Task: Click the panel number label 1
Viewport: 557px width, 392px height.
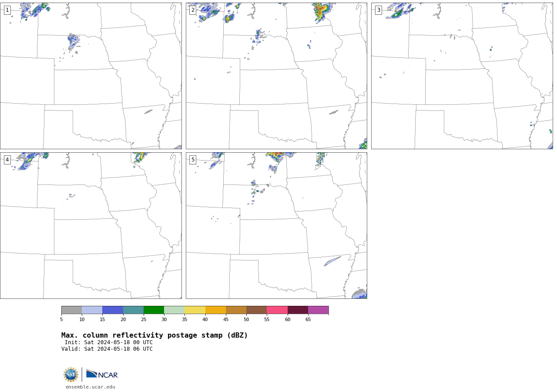Action: tap(7, 10)
